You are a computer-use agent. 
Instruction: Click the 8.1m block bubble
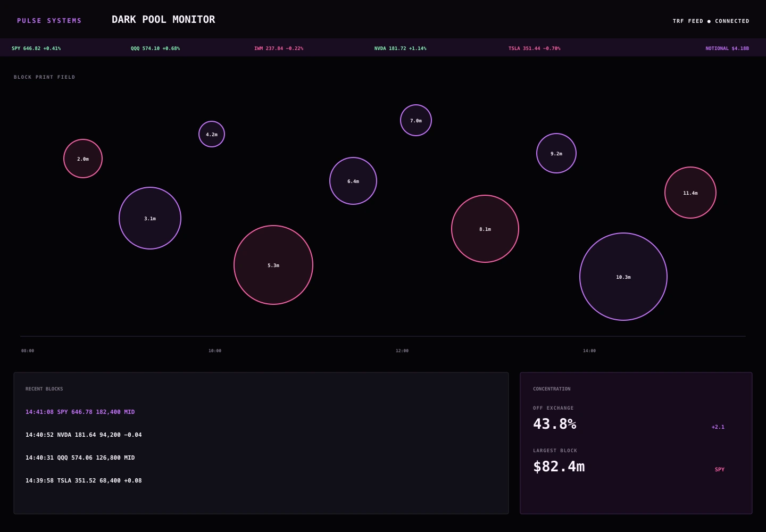[485, 229]
